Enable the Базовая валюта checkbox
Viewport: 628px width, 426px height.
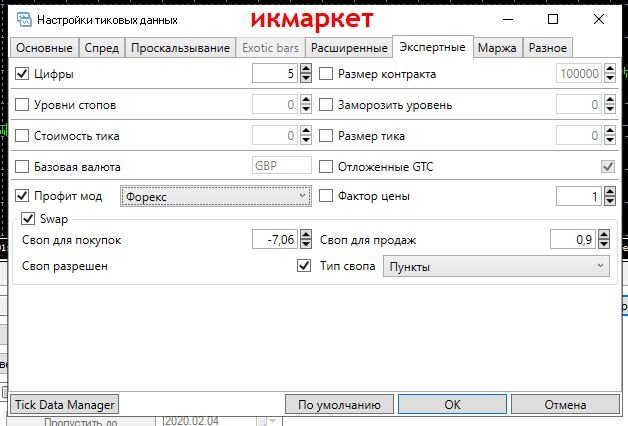(x=22, y=166)
